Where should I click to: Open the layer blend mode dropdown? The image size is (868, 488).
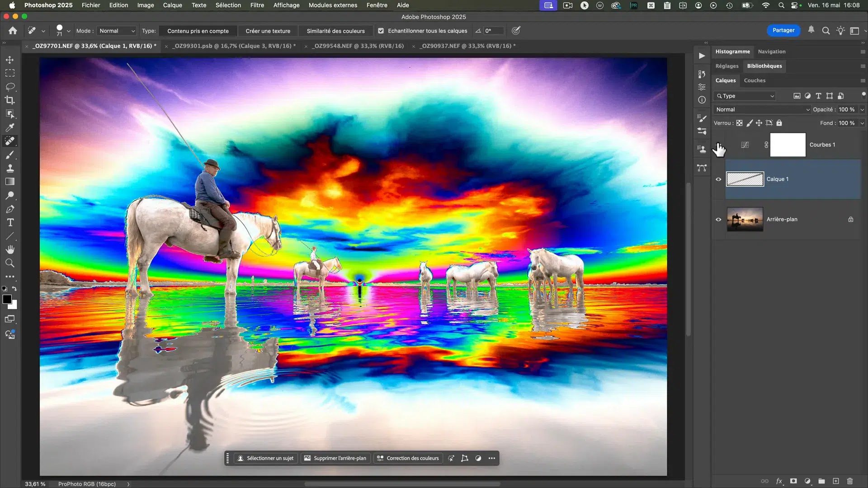click(762, 109)
